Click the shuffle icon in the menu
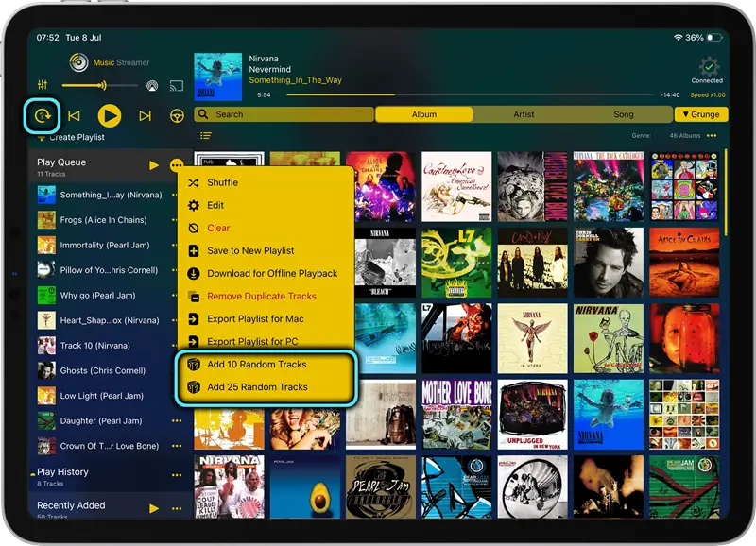756x546 pixels. 194,182
